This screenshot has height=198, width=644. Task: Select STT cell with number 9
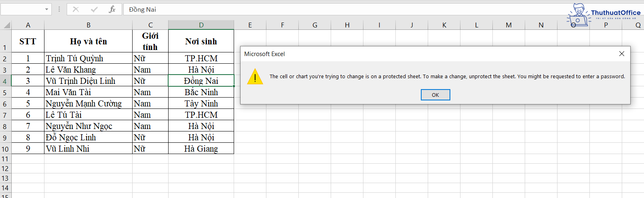tap(28, 148)
